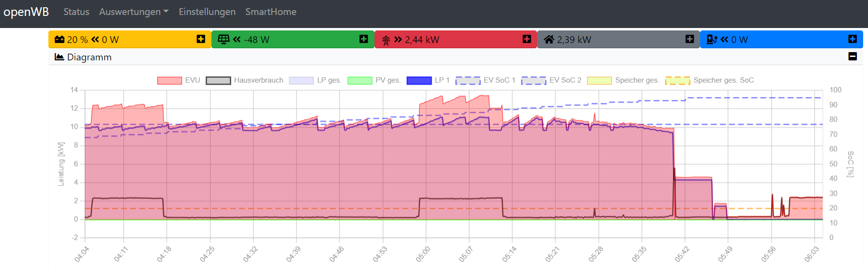Screen dimensions: 868x269
Task: Expand the green PV panel plus icon
Action: pyautogui.click(x=364, y=39)
